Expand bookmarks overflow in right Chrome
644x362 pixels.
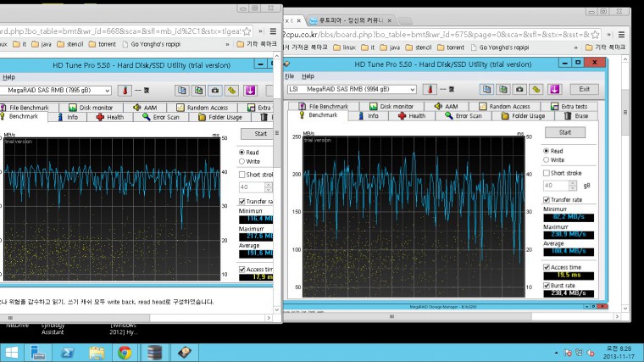[x=576, y=47]
